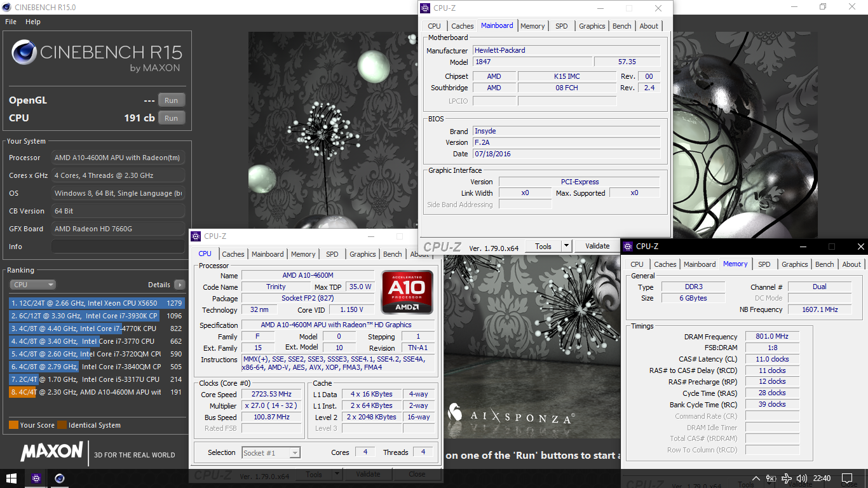The width and height of the screenshot is (868, 488).
Task: Switch to CPU-Z from the taskbar
Action: [x=36, y=478]
